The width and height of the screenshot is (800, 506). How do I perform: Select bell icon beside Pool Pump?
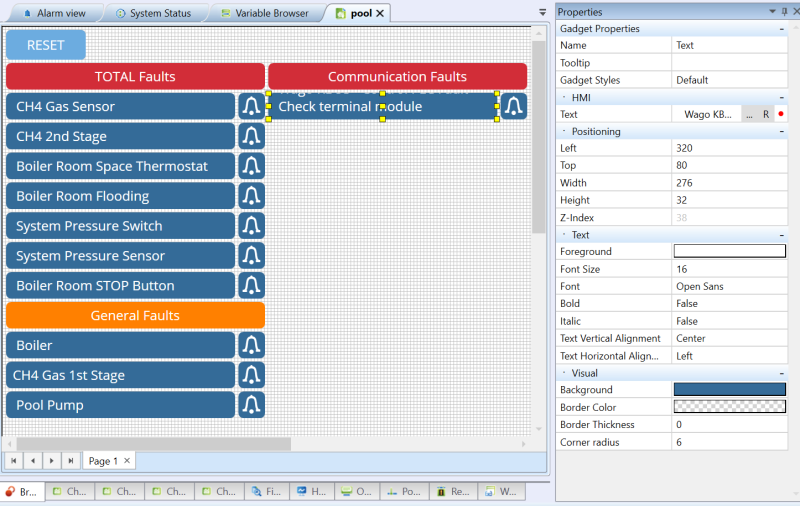click(x=252, y=405)
